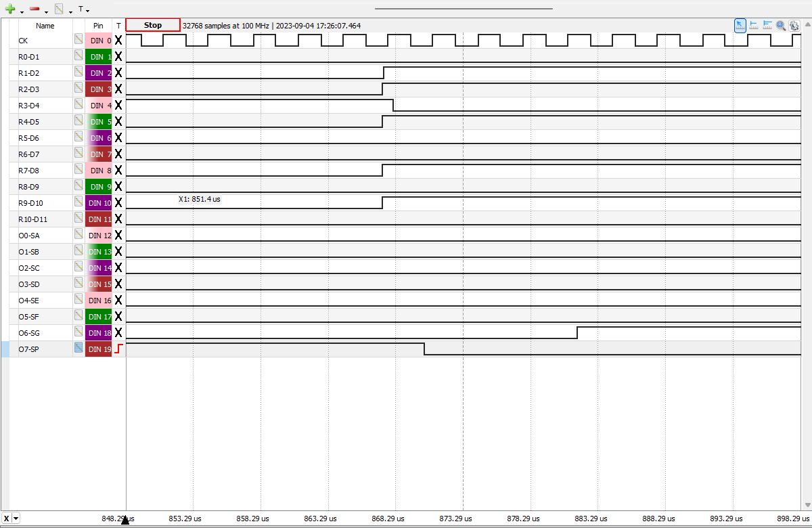Expand the dropdown arrow beside the plus icon
This screenshot has height=528, width=812.
coord(22,12)
